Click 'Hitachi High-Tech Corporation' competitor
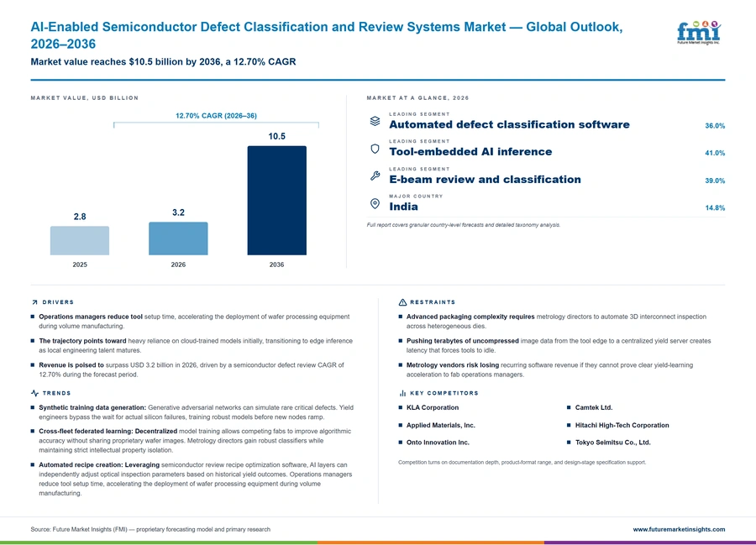The height and width of the screenshot is (545, 756). [622, 426]
